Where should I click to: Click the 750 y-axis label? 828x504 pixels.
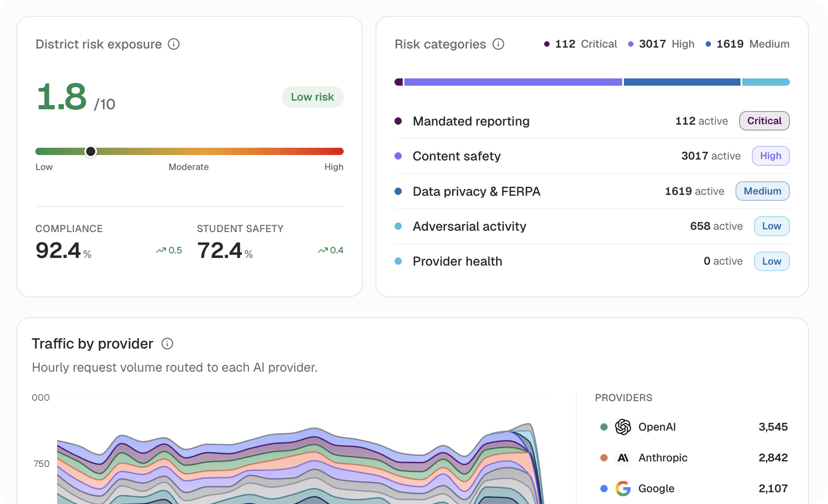click(42, 464)
